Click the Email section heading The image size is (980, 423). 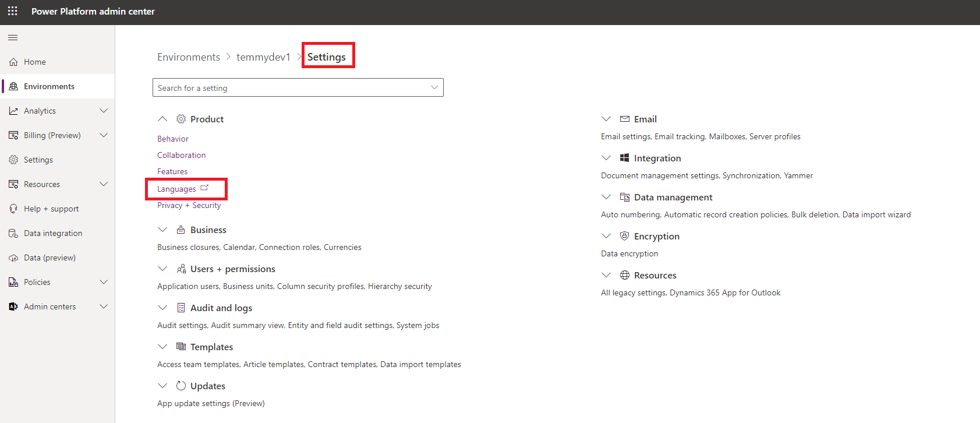(645, 119)
